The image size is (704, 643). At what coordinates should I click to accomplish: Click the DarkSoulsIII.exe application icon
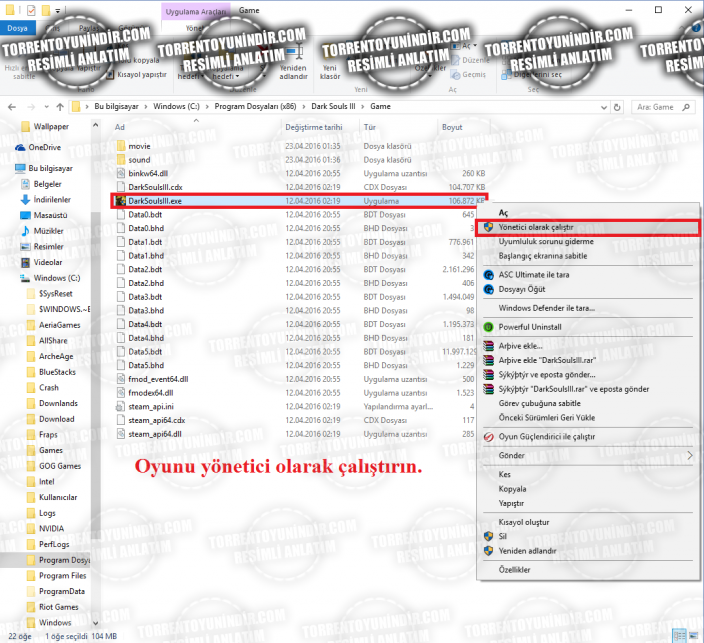coord(120,201)
